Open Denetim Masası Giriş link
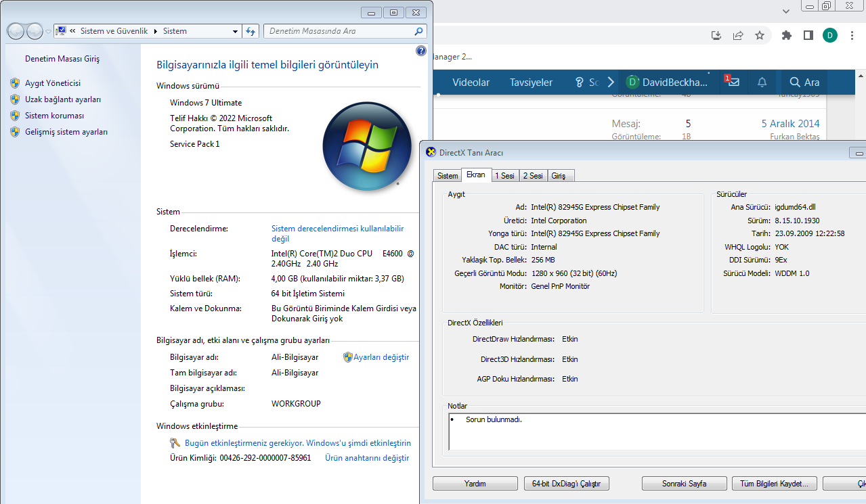The width and height of the screenshot is (866, 504). [x=62, y=59]
